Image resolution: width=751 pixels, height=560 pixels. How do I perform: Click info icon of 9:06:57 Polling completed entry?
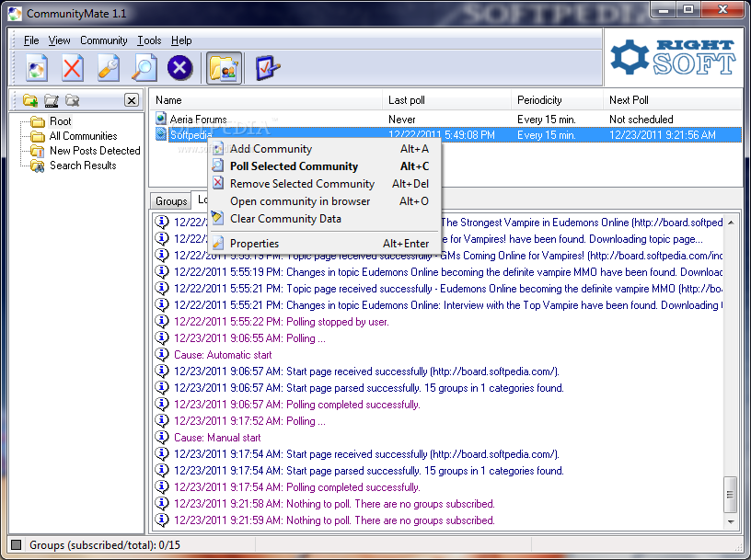coord(162,404)
